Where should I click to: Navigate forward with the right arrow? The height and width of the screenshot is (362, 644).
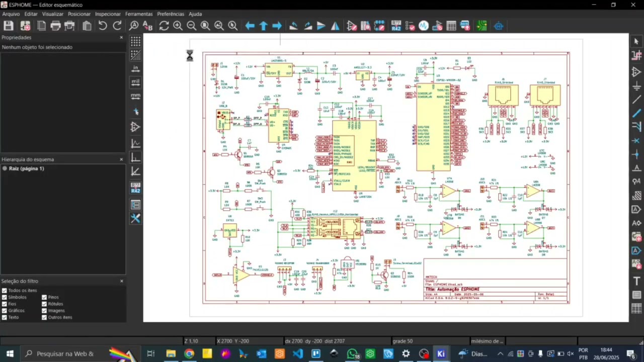277,26
